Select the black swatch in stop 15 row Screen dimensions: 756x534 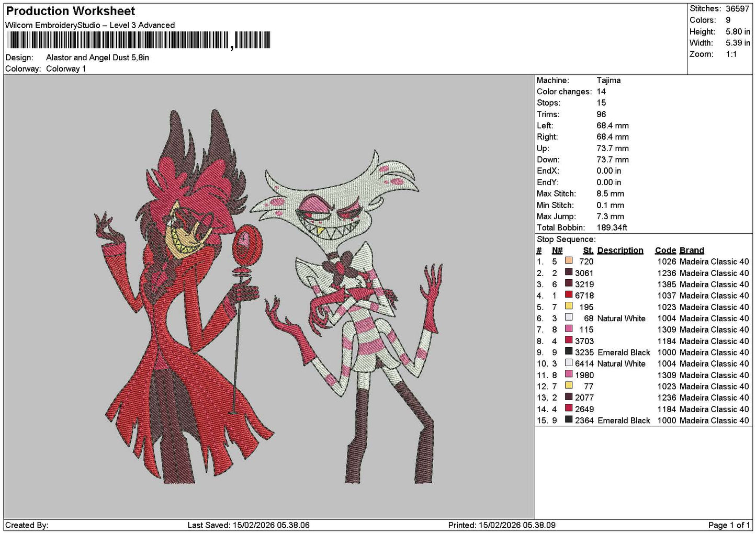[x=569, y=419]
